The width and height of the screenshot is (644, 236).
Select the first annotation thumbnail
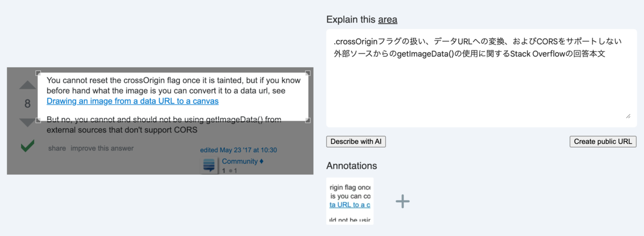(x=350, y=201)
